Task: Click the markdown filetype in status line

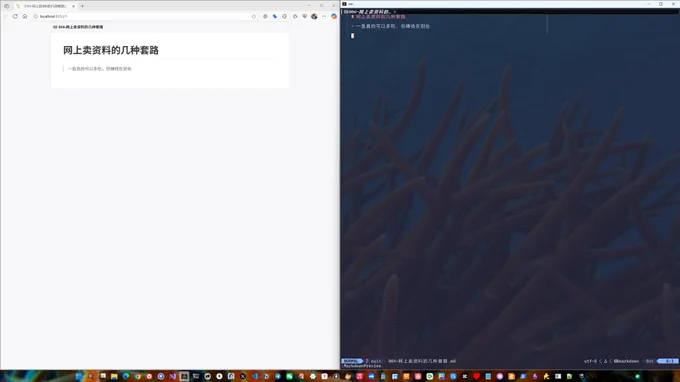Action: point(626,361)
